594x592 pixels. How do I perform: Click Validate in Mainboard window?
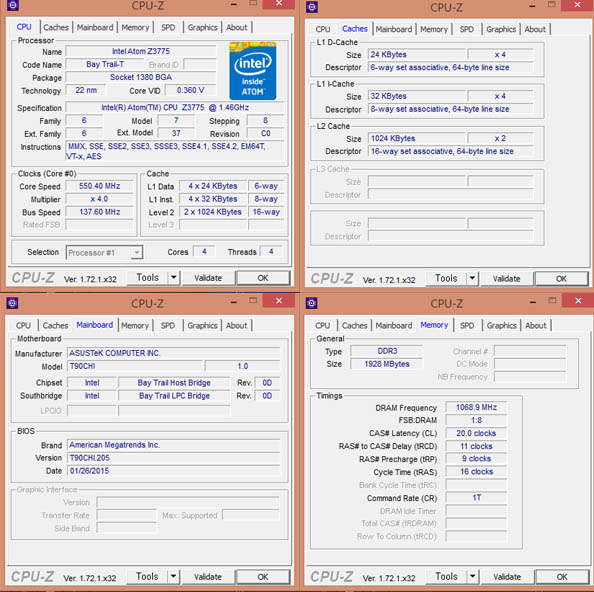[x=208, y=576]
